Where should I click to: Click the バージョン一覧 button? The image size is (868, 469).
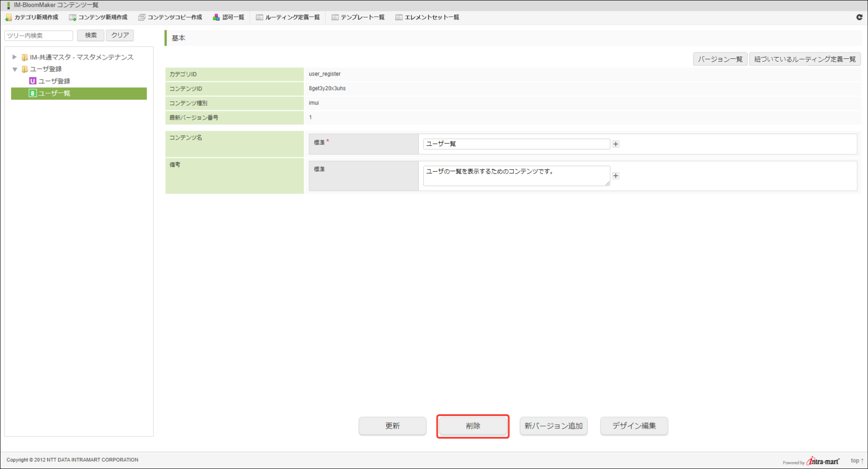click(x=719, y=59)
